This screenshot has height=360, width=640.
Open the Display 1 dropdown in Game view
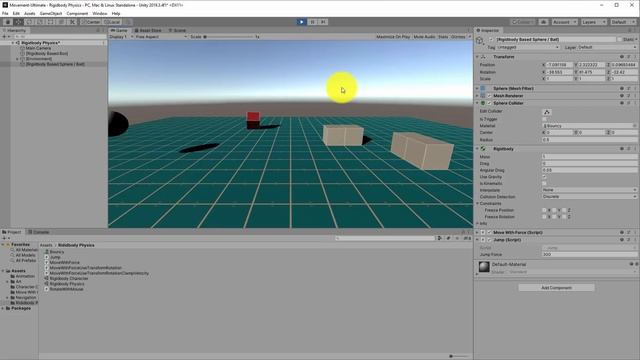pos(121,37)
